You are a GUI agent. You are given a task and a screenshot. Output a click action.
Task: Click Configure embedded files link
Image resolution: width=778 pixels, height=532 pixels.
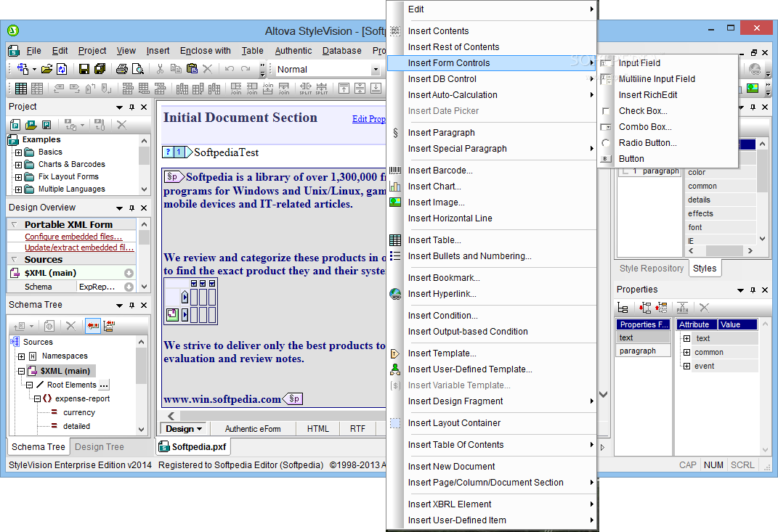[73, 237]
